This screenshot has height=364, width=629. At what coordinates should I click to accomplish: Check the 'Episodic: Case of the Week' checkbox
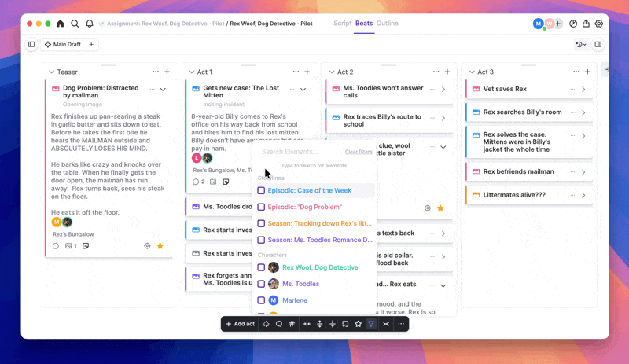[x=261, y=190]
